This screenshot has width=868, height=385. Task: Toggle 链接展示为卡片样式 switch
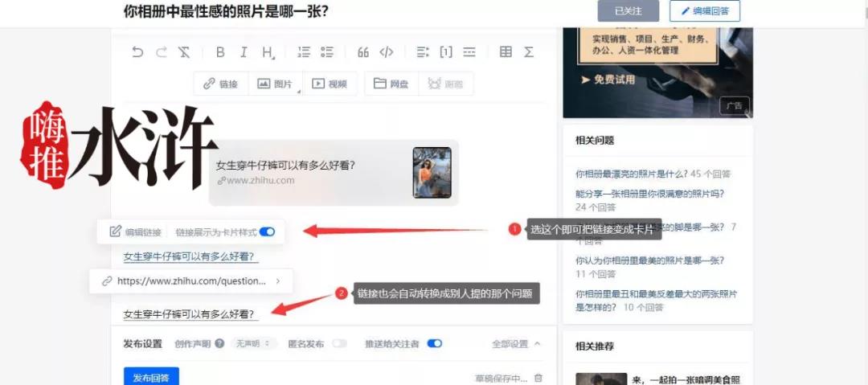pyautogui.click(x=267, y=232)
